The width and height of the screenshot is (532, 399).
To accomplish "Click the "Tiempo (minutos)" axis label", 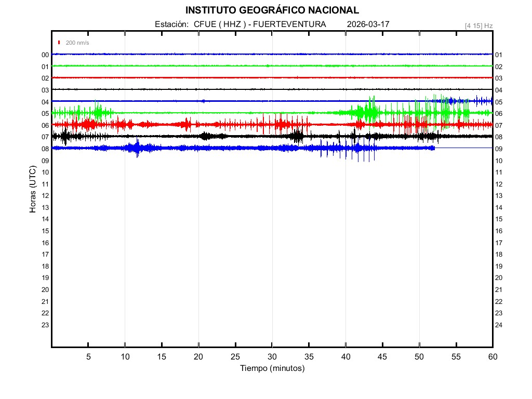I will (x=272, y=368).
